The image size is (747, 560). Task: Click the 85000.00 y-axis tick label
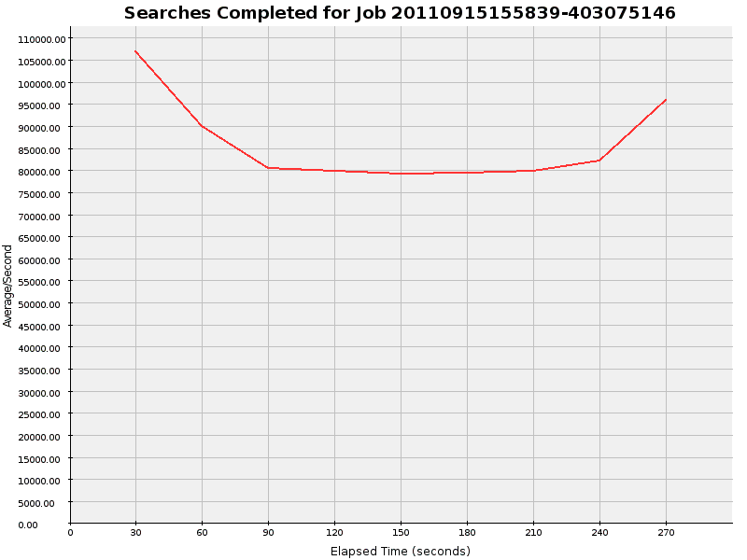[41, 150]
